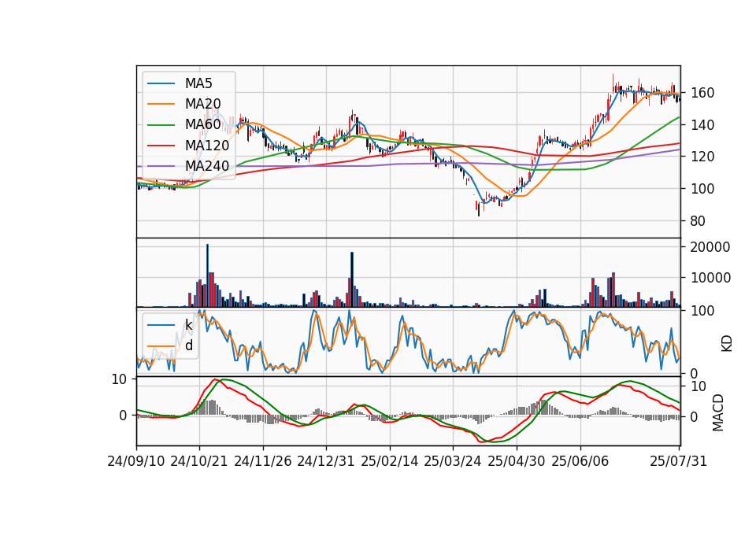Click the 25/04/30 date axis label
756x543 pixels.
[517, 461]
